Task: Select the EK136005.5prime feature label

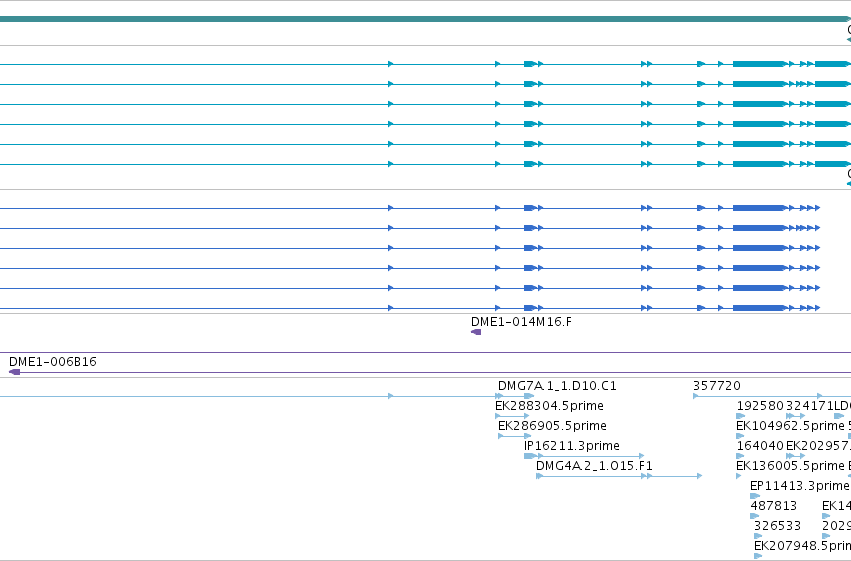Action: click(x=790, y=466)
